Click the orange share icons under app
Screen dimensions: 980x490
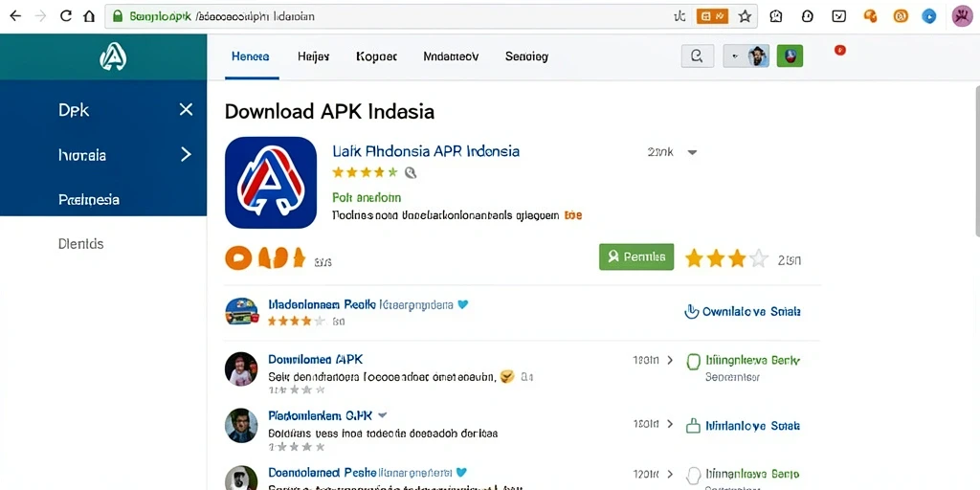pos(265,257)
